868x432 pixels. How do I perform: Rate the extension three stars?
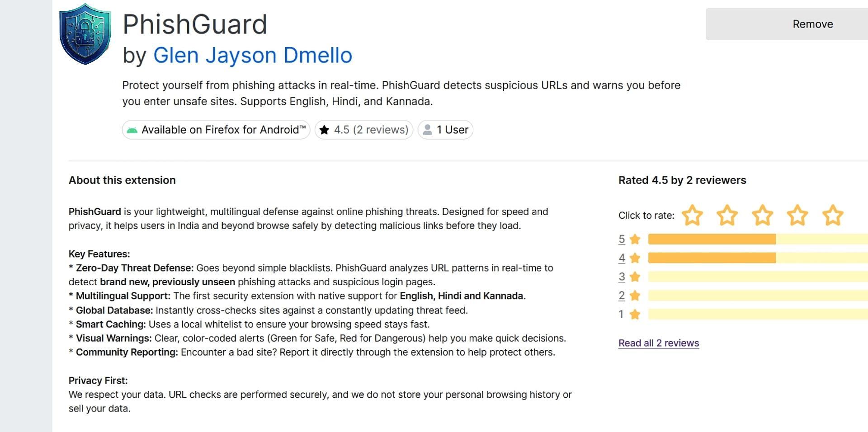[763, 216]
